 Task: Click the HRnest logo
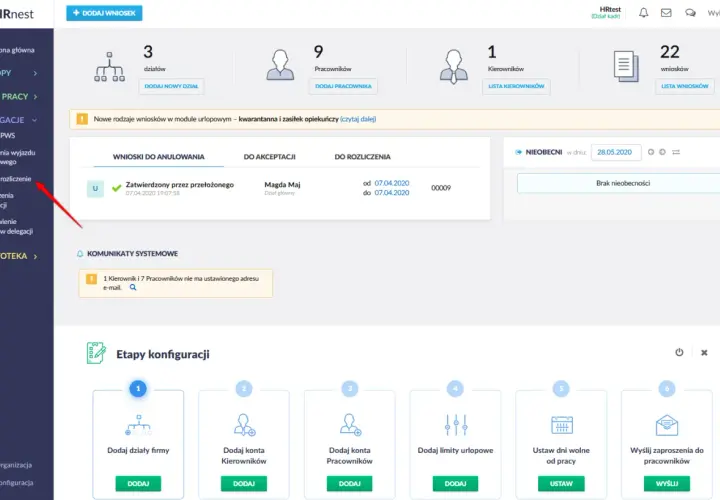(x=17, y=14)
